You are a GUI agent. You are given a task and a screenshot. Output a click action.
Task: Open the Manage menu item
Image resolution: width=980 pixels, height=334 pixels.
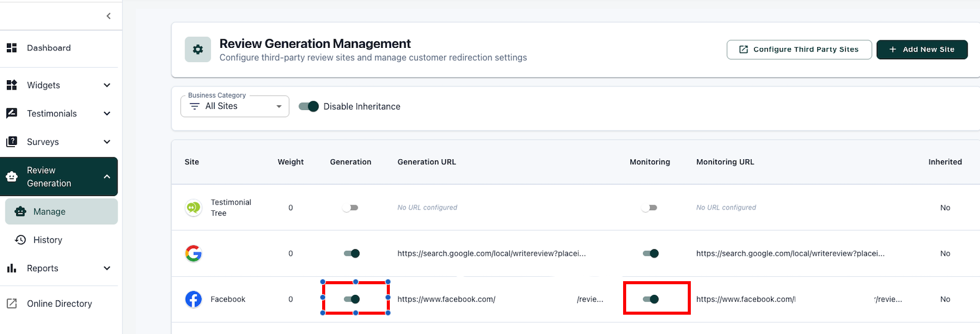coord(49,211)
